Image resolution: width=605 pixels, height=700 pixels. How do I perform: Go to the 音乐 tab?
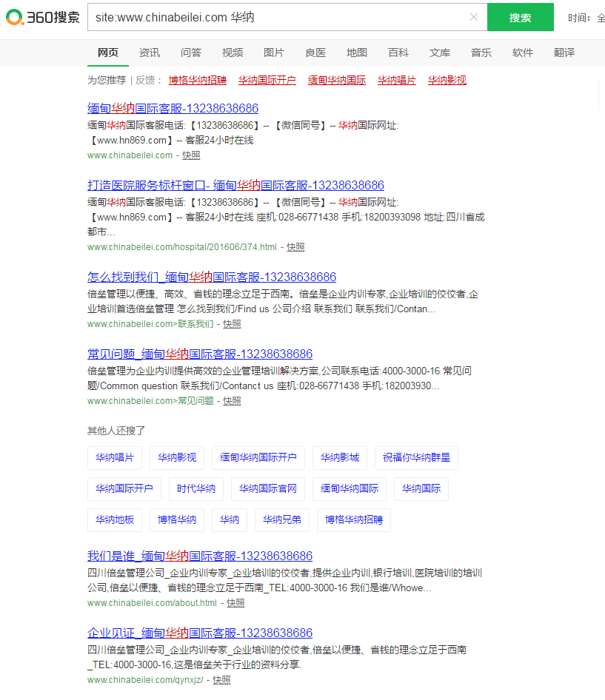(481, 53)
